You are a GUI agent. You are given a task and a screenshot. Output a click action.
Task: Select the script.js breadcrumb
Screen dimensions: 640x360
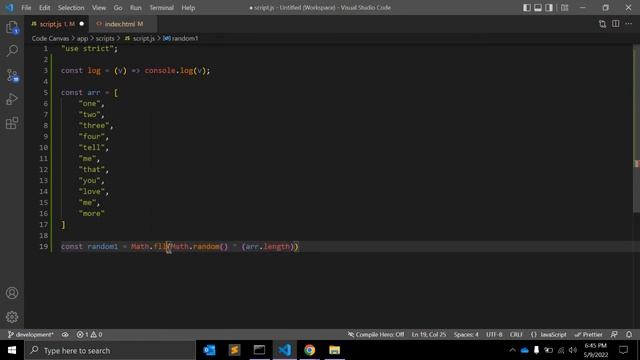click(x=140, y=38)
